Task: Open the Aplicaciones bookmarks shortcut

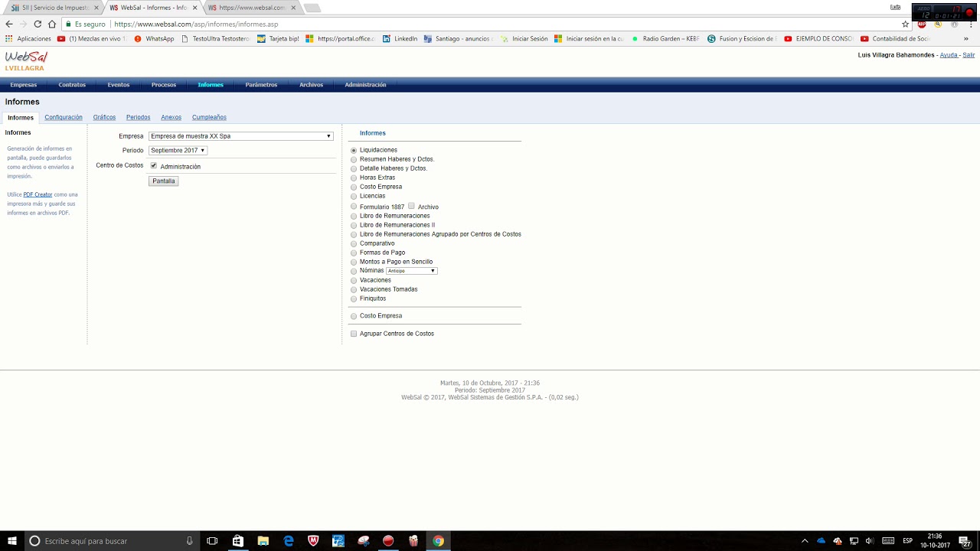Action: point(28,38)
